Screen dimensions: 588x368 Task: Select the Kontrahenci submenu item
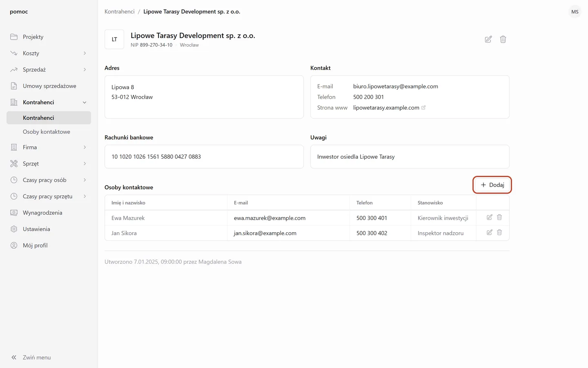click(x=49, y=118)
